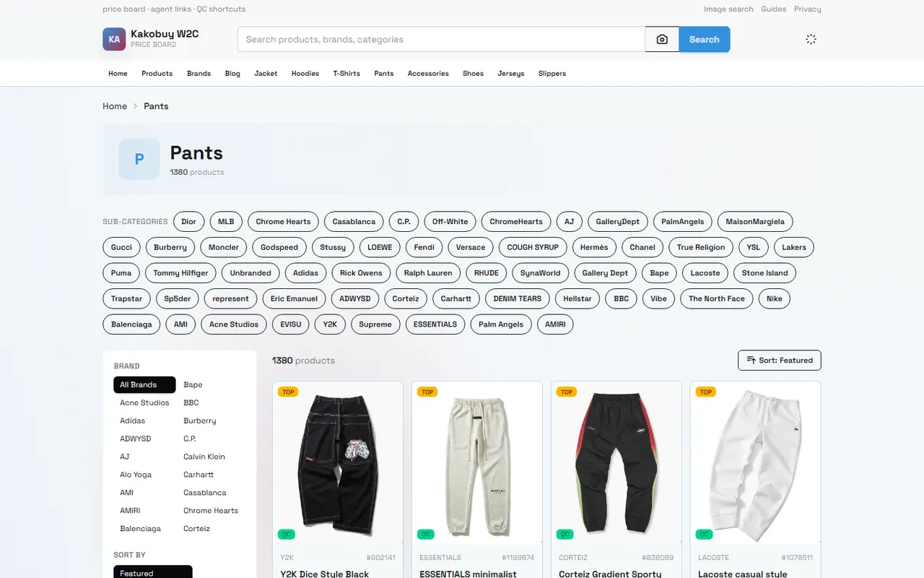This screenshot has width=924, height=578.
Task: Open the Guides link at top
Action: pyautogui.click(x=774, y=9)
